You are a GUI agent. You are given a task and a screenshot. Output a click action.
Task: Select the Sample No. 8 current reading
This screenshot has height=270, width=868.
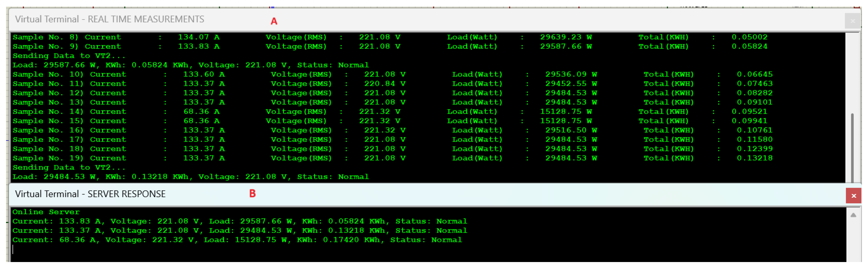pyautogui.click(x=199, y=37)
